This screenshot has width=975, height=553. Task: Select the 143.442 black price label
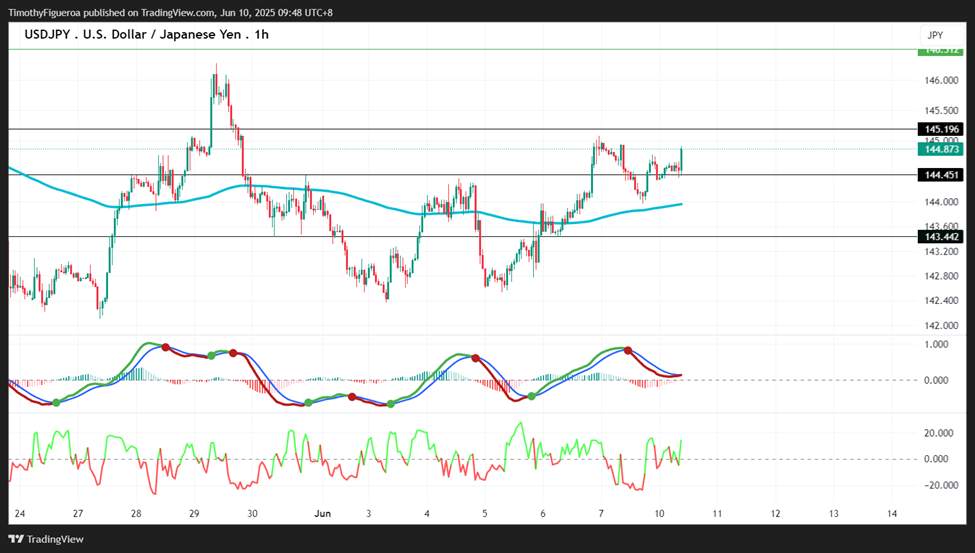941,237
